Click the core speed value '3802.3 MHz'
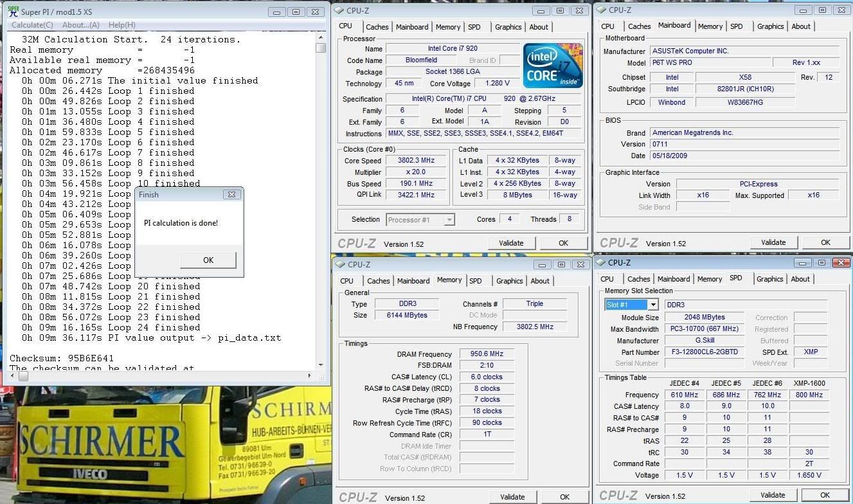Image resolution: width=853 pixels, height=504 pixels. 417,161
